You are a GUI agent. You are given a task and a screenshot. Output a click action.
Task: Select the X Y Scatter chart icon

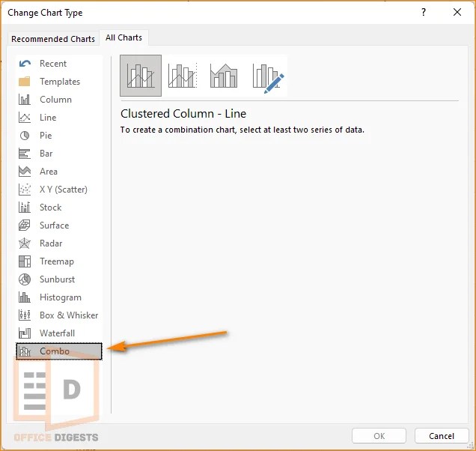tap(24, 190)
